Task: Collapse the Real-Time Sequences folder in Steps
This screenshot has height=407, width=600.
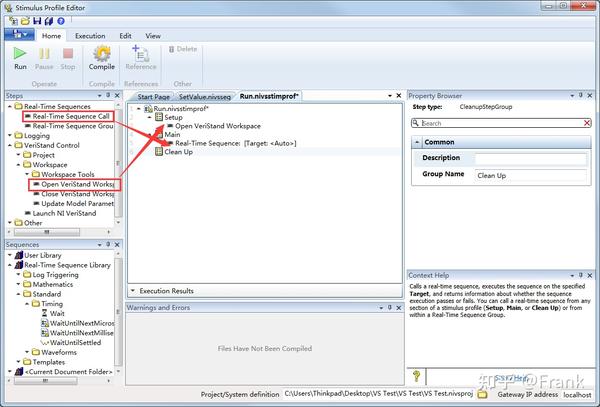Action: coord(10,106)
